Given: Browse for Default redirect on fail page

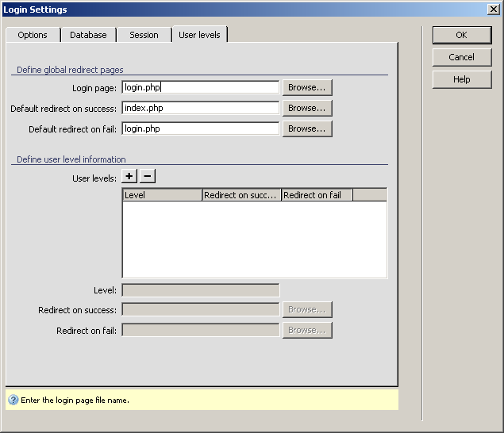Looking at the screenshot, I should tap(307, 128).
